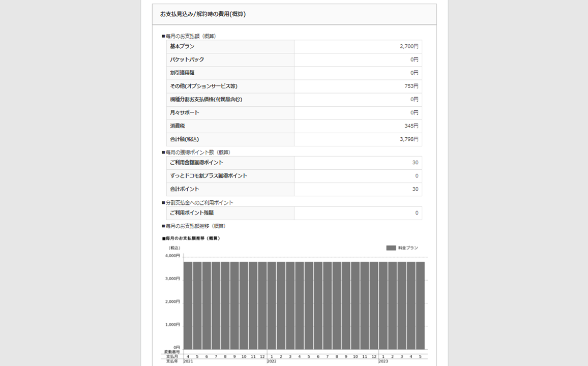Select the 753円 value

click(x=411, y=86)
